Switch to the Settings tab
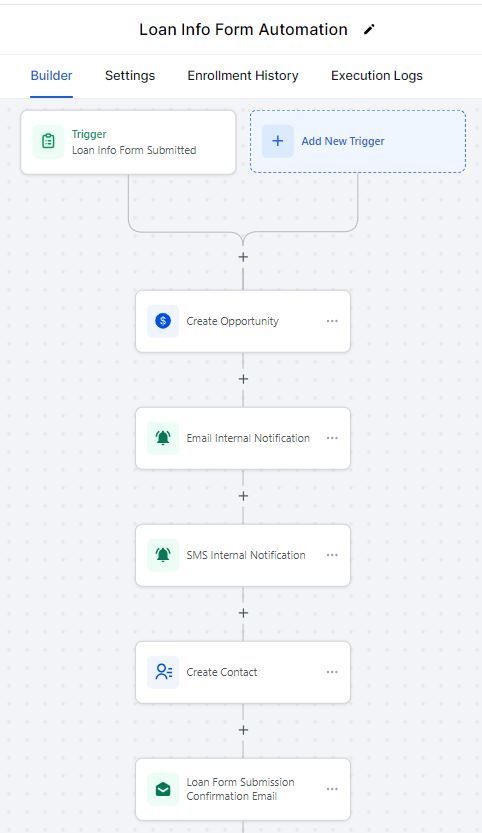This screenshot has height=833, width=482. pyautogui.click(x=130, y=76)
